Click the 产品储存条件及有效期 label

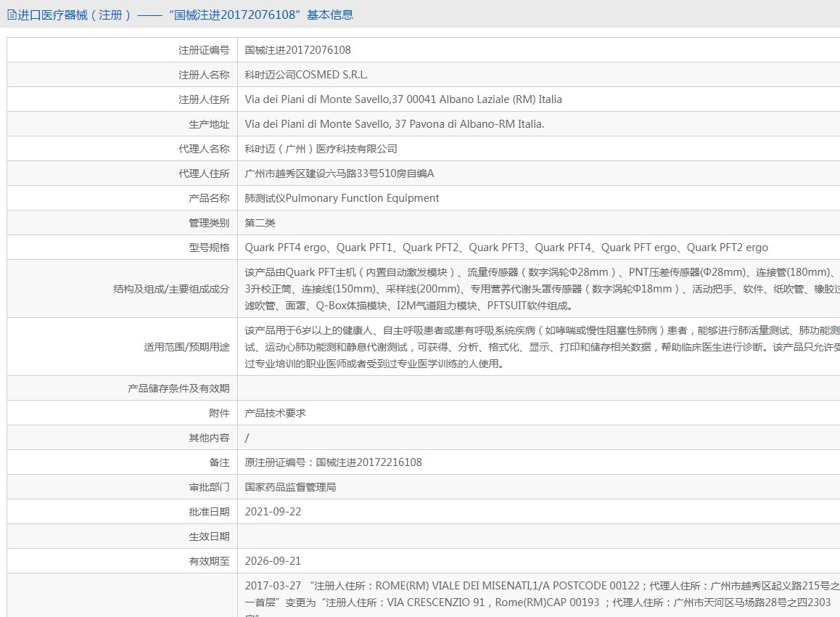tap(178, 388)
